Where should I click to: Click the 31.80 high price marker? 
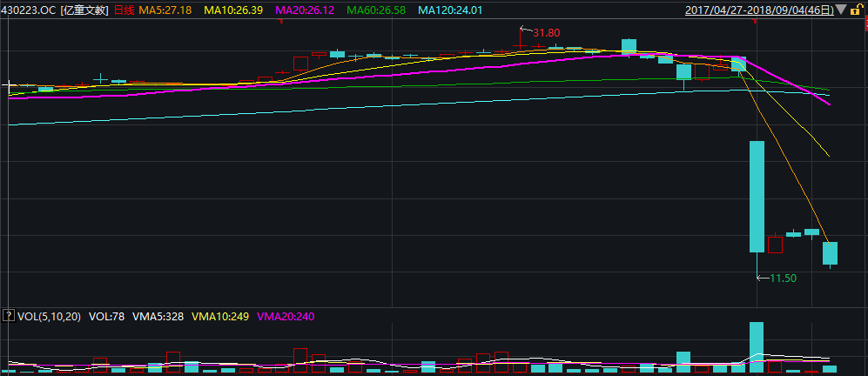[546, 33]
